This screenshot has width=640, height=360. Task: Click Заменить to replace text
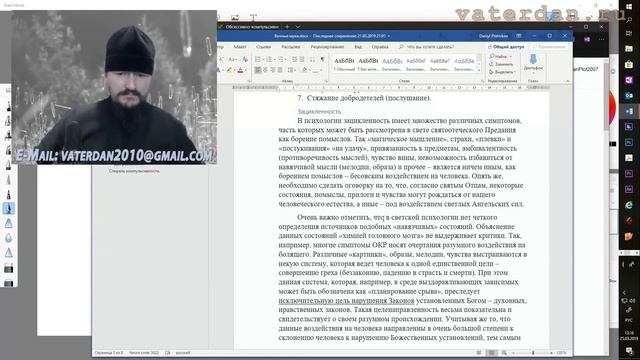[x=501, y=64]
